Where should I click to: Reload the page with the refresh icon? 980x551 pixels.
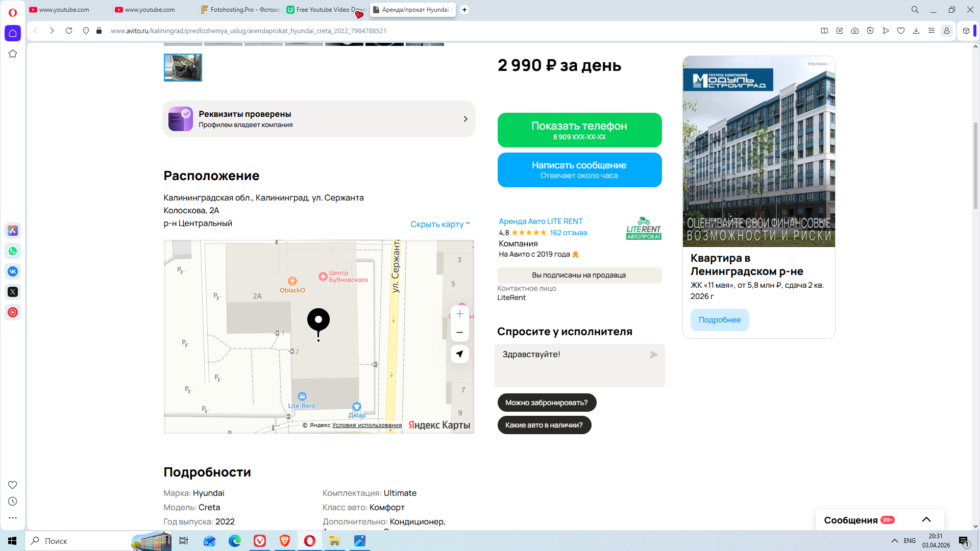(x=69, y=31)
